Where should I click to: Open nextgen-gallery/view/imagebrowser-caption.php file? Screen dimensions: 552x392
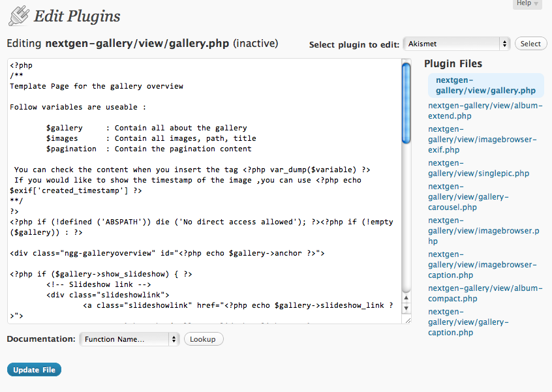(x=482, y=265)
